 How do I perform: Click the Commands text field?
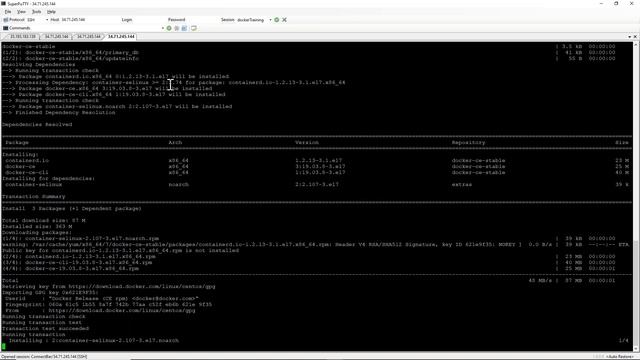click(96, 28)
